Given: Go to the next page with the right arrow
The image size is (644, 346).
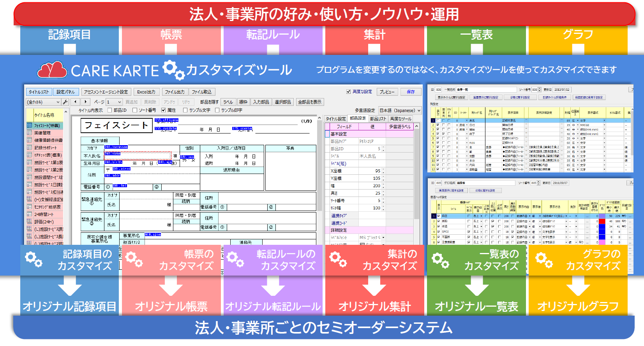Looking at the screenshot, I should 86,102.
